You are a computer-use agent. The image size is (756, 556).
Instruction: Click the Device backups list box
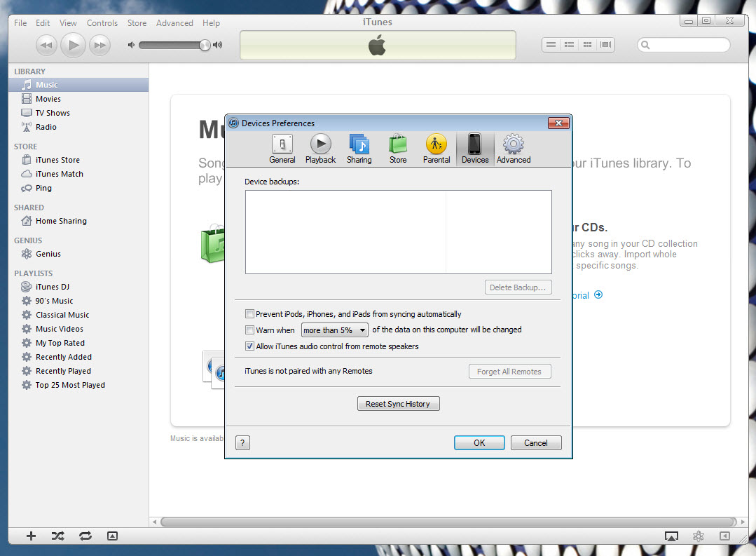[398, 231]
